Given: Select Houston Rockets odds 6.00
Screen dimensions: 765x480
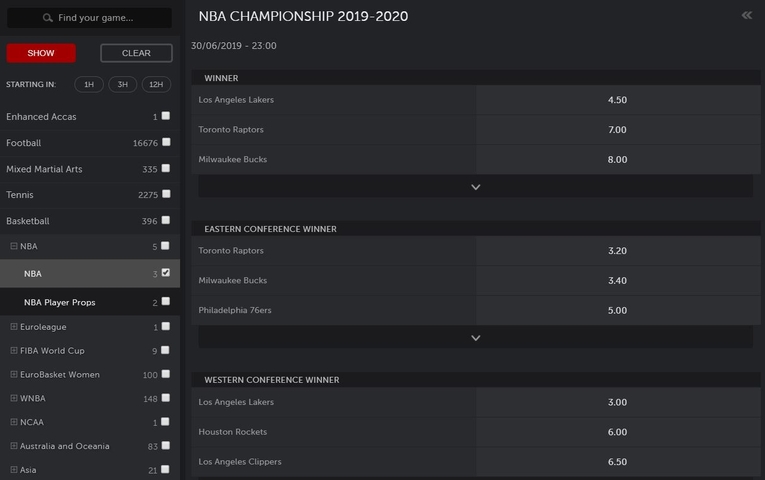Looking at the screenshot, I should 618,432.
